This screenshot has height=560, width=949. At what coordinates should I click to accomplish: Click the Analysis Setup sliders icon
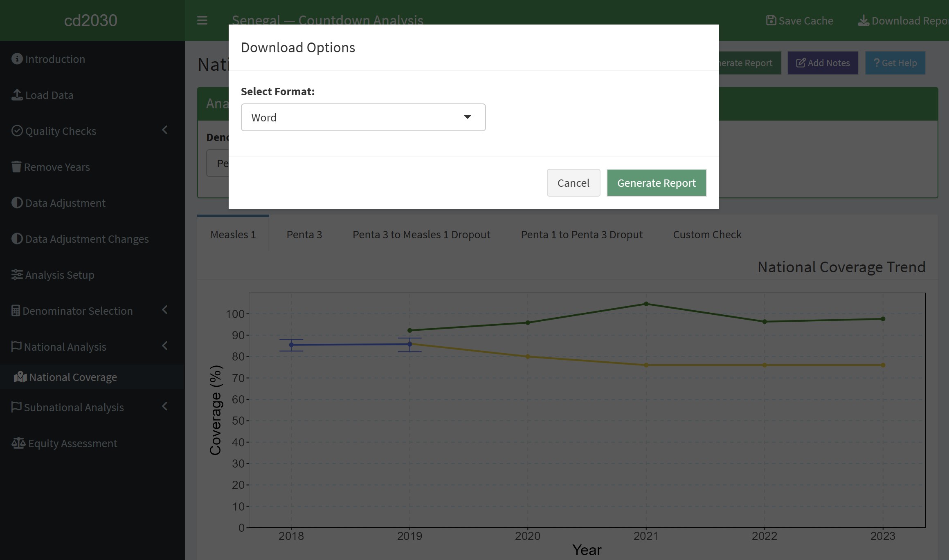(x=17, y=275)
